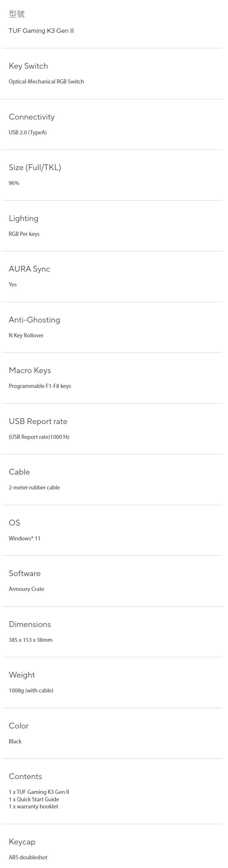
Task: Click the 1 x Quick Start Guide line
Action: coord(34,799)
